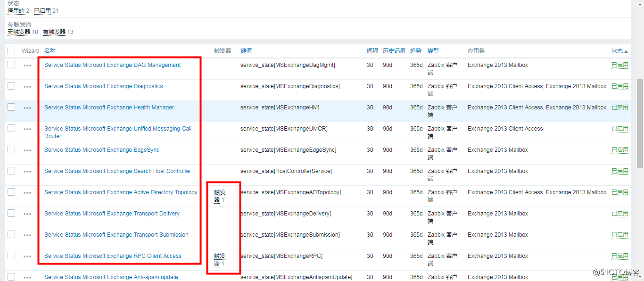Open menu dots for EdgeSync item
The width and height of the screenshot is (644, 281).
click(x=27, y=150)
